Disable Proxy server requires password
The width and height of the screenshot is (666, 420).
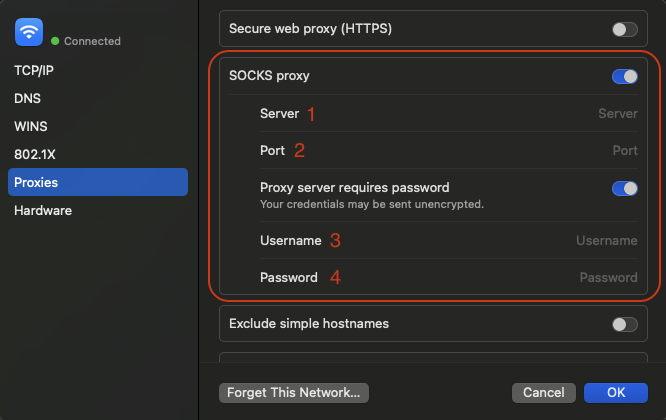pyautogui.click(x=624, y=188)
